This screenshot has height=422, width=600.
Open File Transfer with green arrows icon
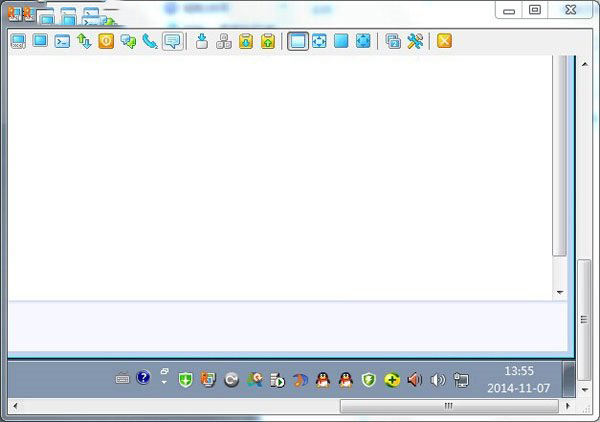[84, 41]
